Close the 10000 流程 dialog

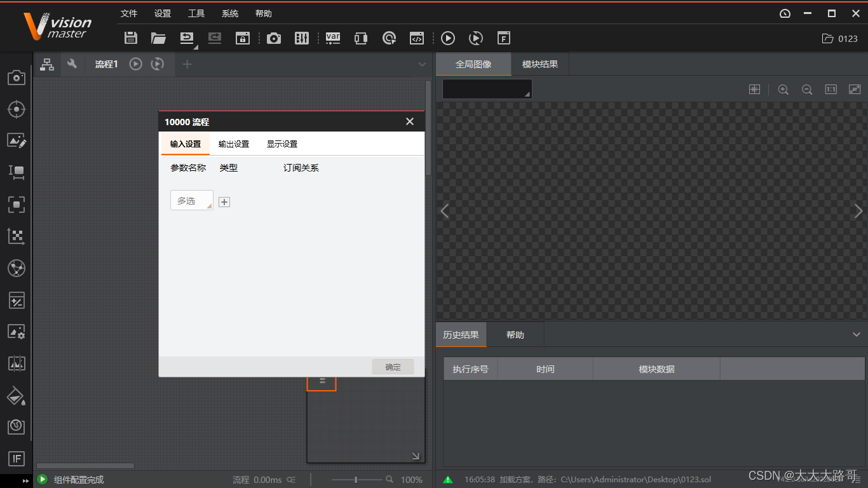coord(410,121)
